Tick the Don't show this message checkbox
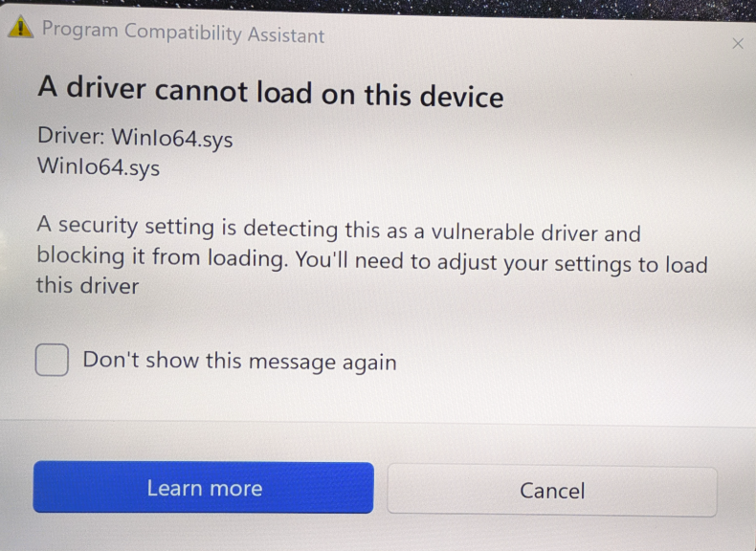The image size is (756, 551). pos(52,360)
